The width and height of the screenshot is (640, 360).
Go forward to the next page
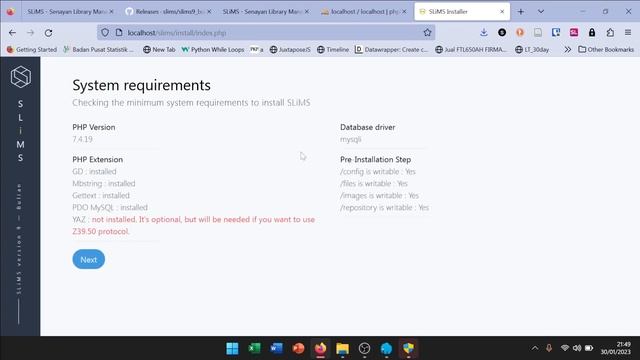[x=30, y=33]
